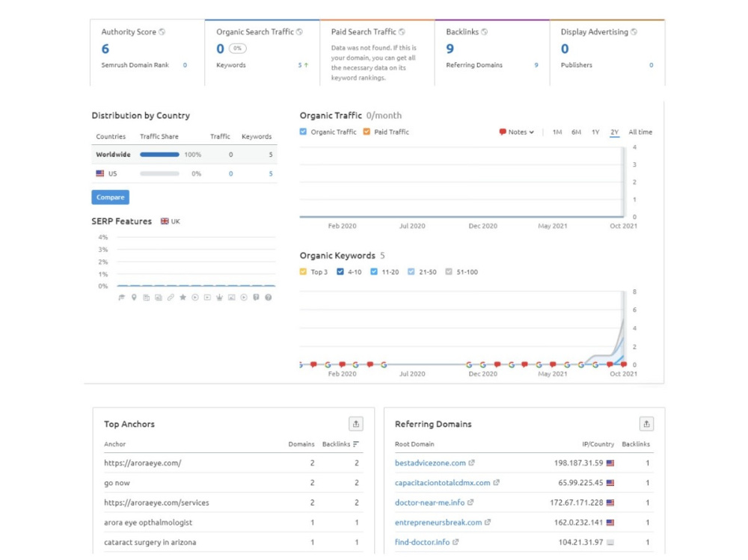This screenshot has height=560, width=748.
Task: Select the All time range
Action: tap(640, 132)
